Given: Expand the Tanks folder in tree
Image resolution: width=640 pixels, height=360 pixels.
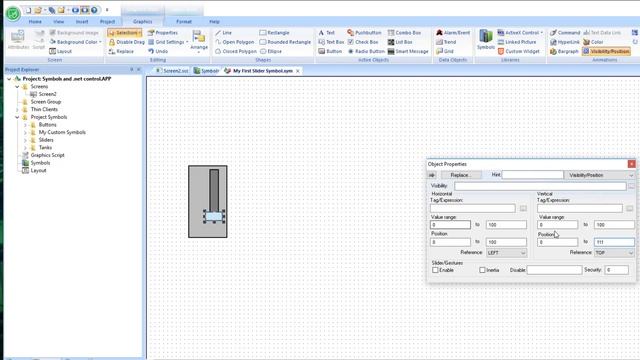Looking at the screenshot, I should click(25, 148).
